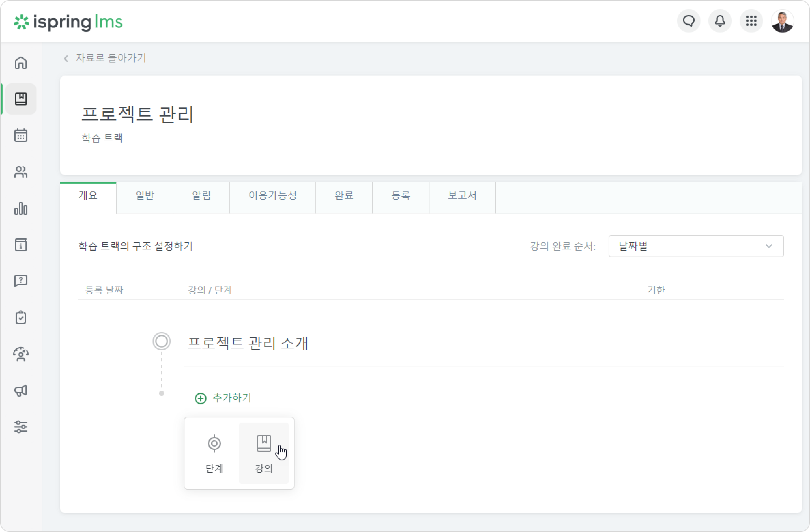Open the question bubble sidebar icon
This screenshot has width=810, height=532.
pos(21,281)
